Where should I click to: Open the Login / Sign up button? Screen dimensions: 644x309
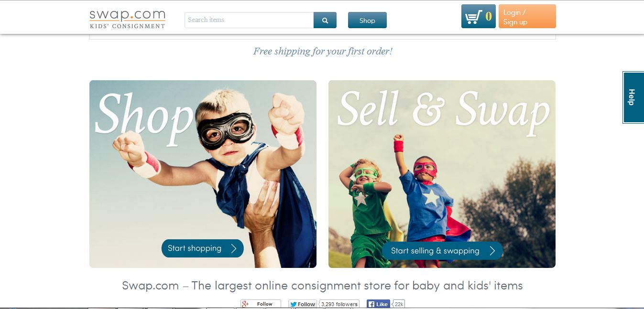[x=527, y=16]
